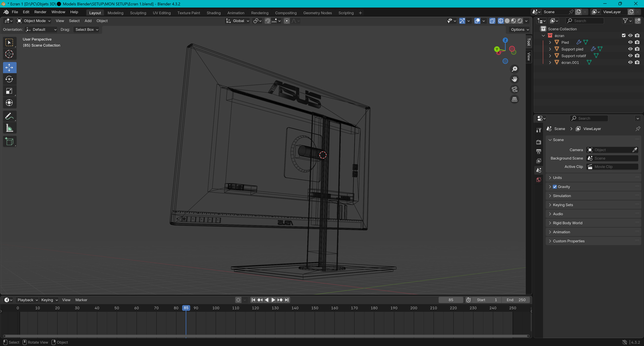This screenshot has width=644, height=346.
Task: Open the Tool properties tab icon
Action: [x=539, y=130]
